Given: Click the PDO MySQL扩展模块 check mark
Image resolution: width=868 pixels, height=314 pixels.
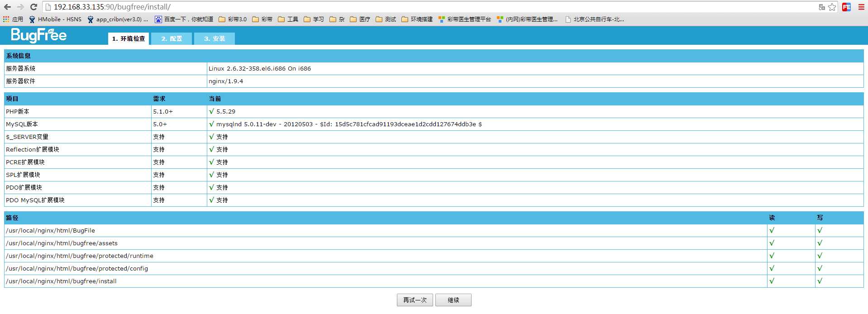Looking at the screenshot, I should 211,200.
